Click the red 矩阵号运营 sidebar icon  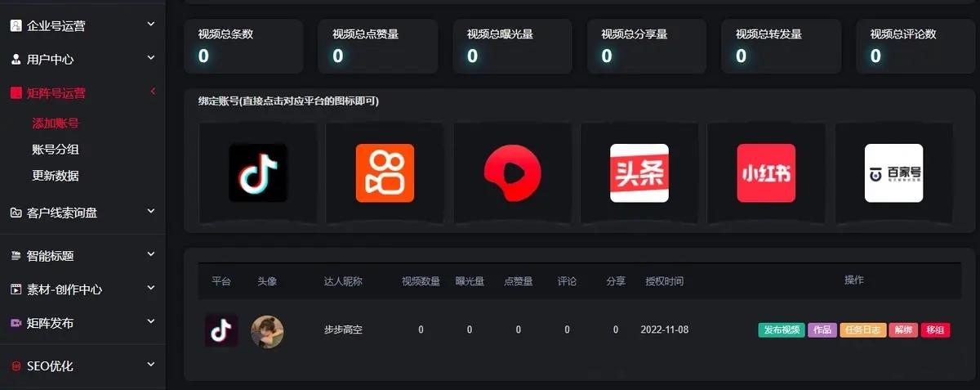[x=16, y=93]
